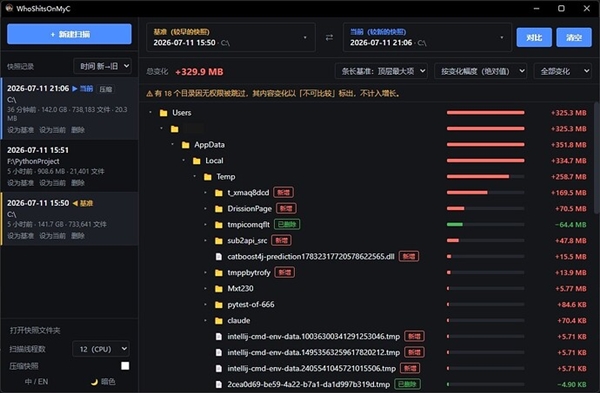Screen dimensions: 600x393
Task: Click the WhoShitsOnMyC app icon in title bar
Action: coord(9,8)
